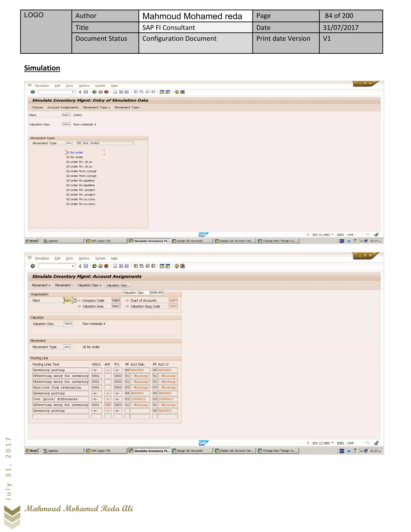Click Previous page icon in Account Assignments window
411x532 pixels.
pos(141,266)
